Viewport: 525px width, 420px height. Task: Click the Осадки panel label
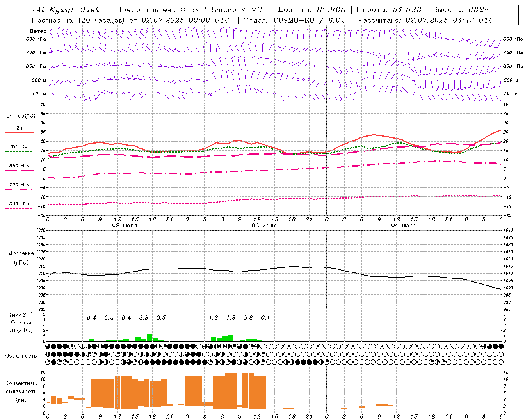pos(21,322)
